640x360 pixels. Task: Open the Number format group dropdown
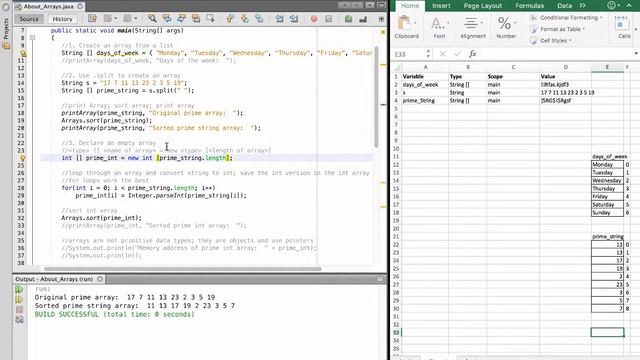(506, 27)
